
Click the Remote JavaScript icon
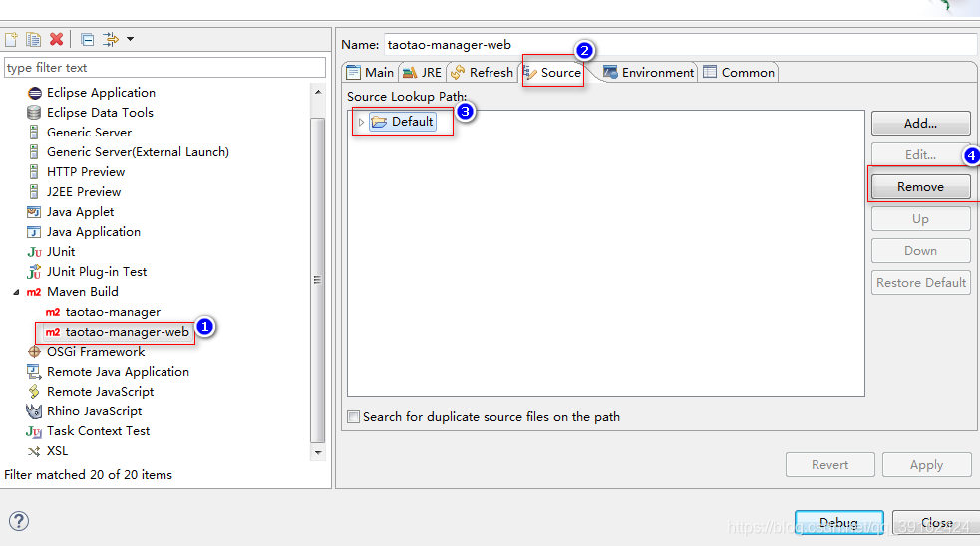(x=34, y=392)
